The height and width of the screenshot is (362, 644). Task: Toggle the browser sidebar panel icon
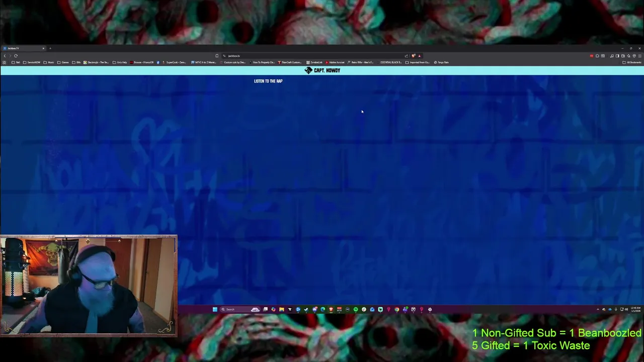pyautogui.click(x=617, y=56)
